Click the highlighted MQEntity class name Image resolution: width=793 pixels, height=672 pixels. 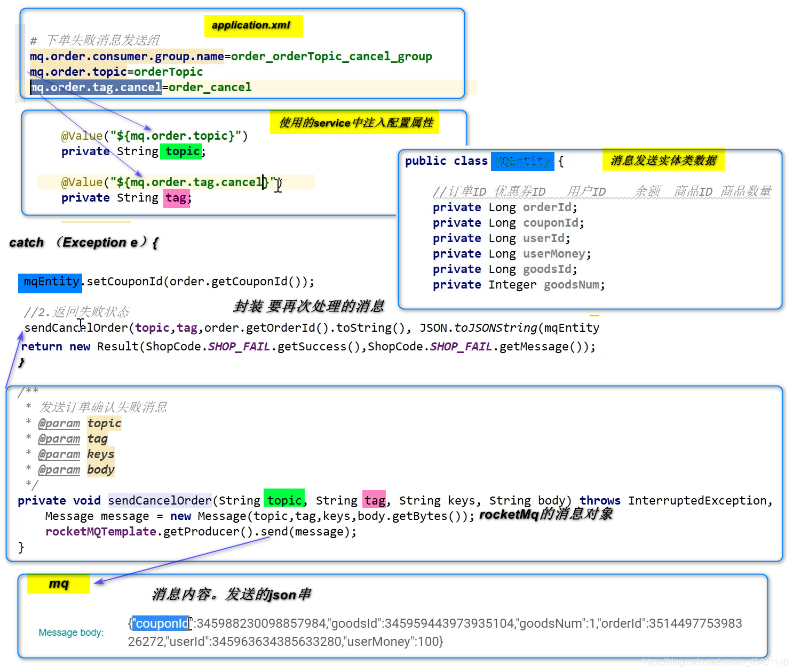click(522, 161)
